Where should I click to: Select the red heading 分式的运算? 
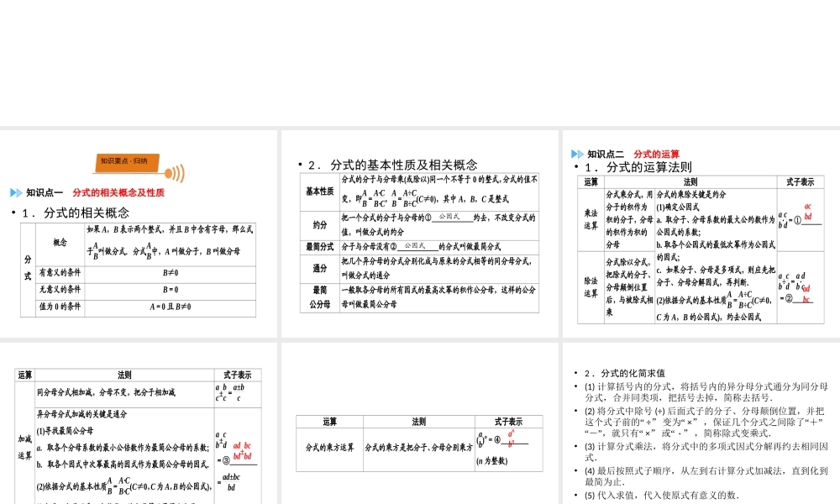coord(656,155)
